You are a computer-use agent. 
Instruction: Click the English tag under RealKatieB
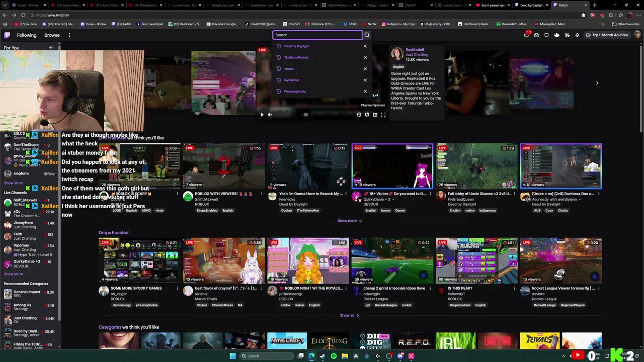coord(398,67)
